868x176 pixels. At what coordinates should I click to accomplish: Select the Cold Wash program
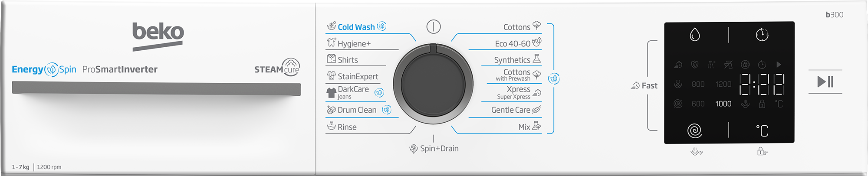[x=356, y=27]
